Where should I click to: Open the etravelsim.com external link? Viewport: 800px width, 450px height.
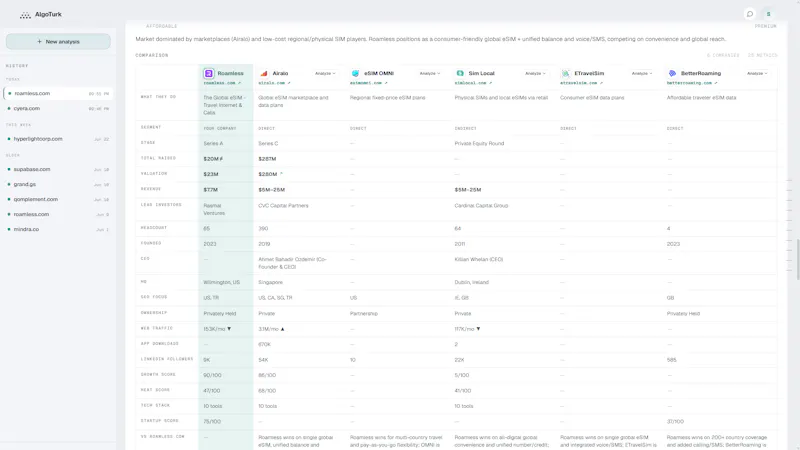[x=581, y=83]
